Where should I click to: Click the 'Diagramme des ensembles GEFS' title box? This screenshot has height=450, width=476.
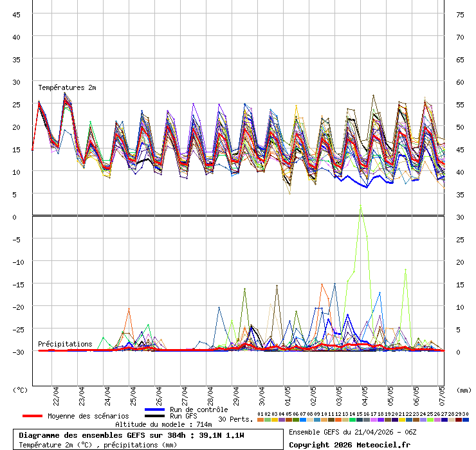pos(151,440)
